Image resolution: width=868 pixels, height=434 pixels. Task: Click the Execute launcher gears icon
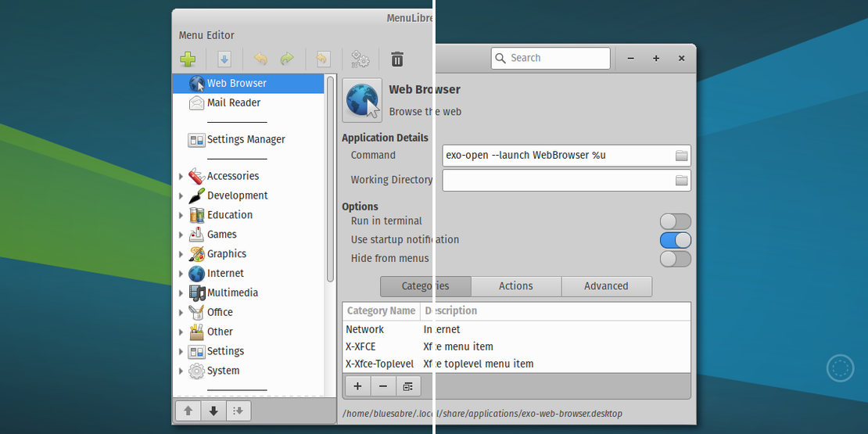coord(360,59)
